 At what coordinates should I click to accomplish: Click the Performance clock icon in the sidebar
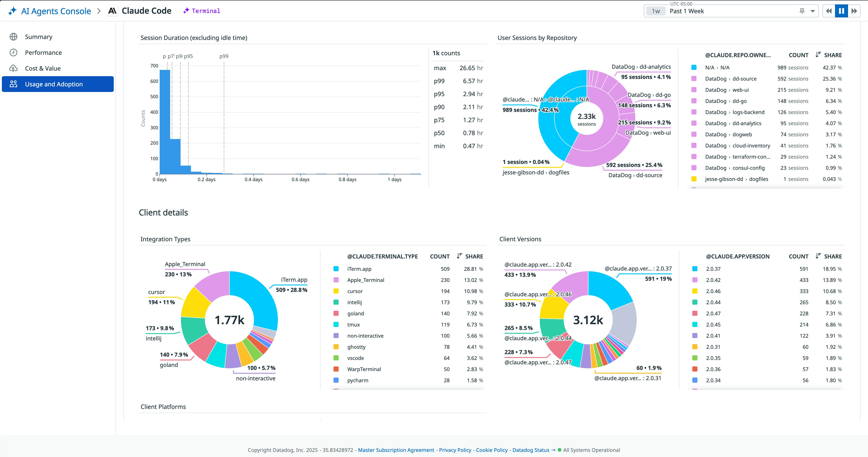coord(13,52)
